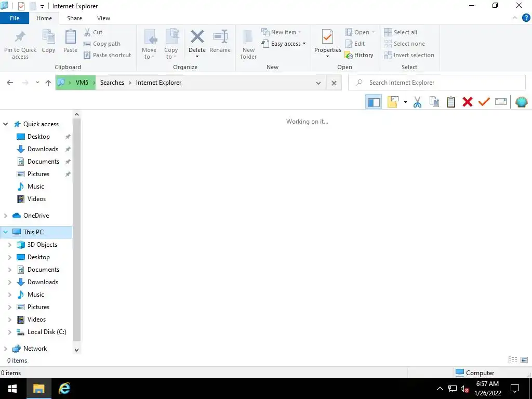Open folder options toolbar dropdown arrow

(x=405, y=102)
